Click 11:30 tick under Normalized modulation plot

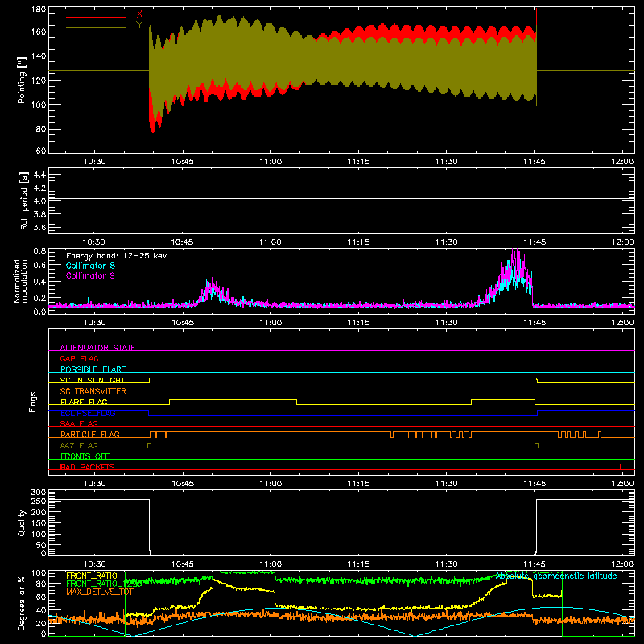447,323
